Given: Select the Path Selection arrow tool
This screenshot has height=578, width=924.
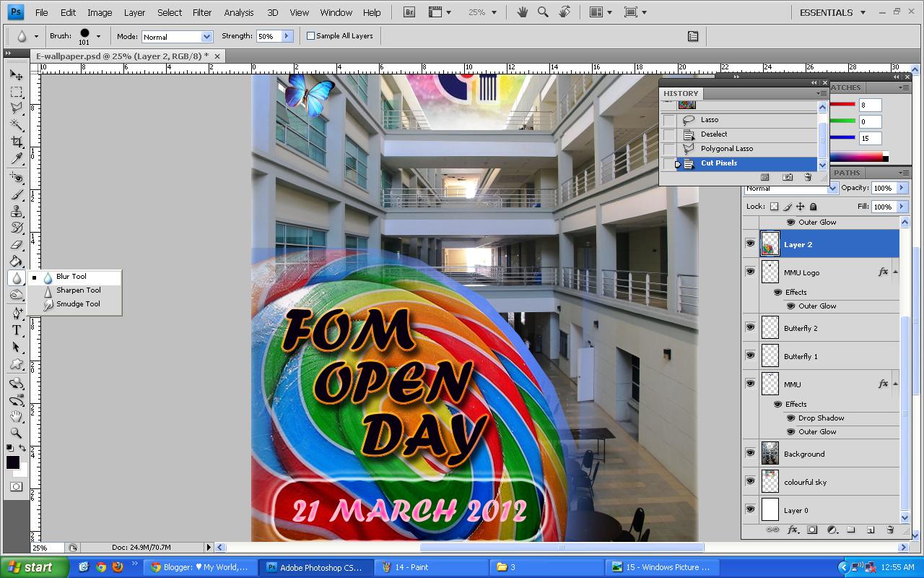Looking at the screenshot, I should click(x=16, y=347).
